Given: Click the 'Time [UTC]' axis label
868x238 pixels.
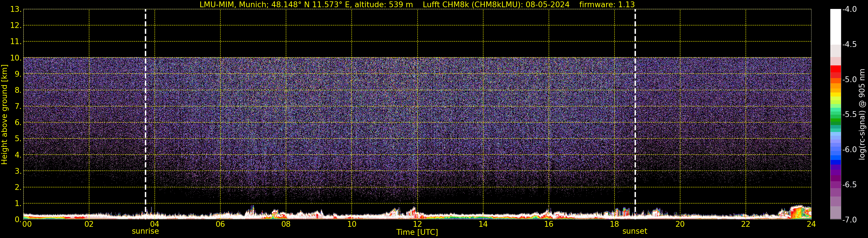Looking at the screenshot, I should (x=417, y=232).
